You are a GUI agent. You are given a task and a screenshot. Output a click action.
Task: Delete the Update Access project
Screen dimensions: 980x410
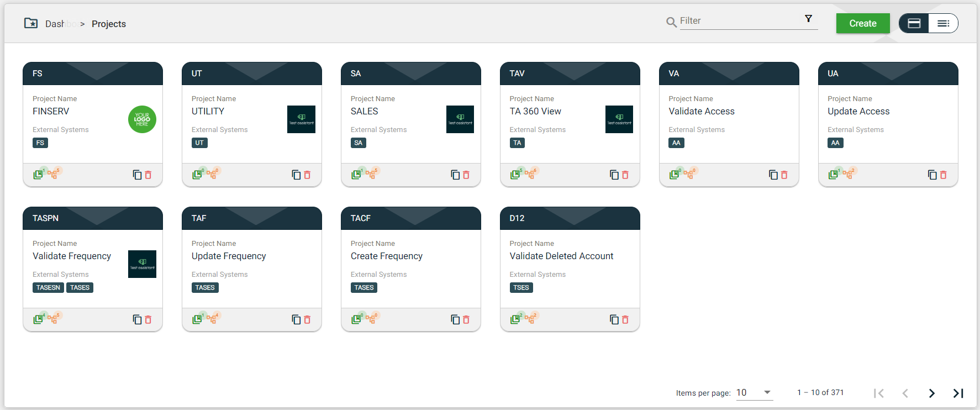[x=944, y=175]
